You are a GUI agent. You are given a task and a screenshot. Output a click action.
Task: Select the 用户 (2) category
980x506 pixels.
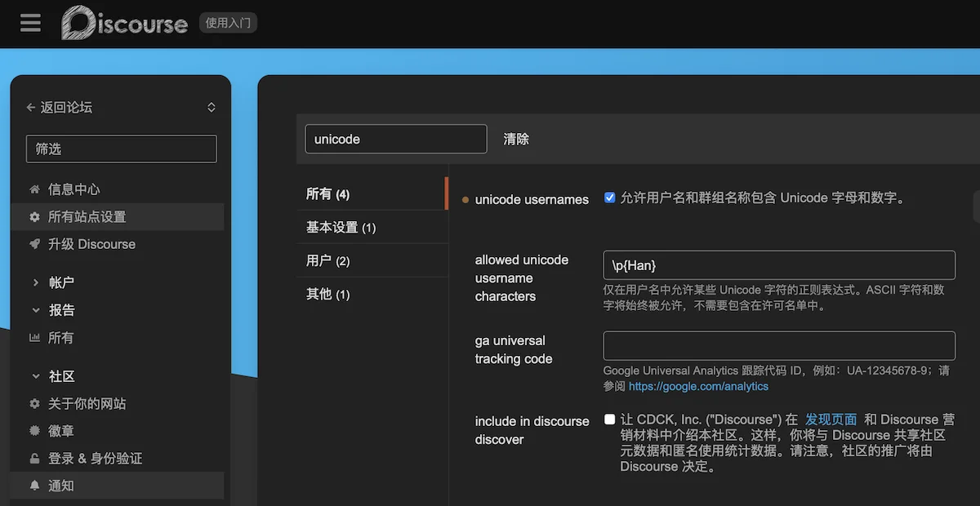coord(327,261)
